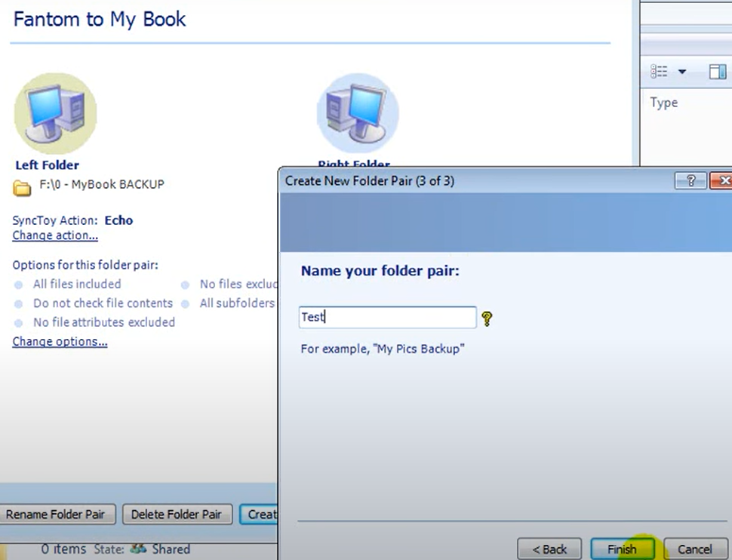Click the Type column header in the Explorer window
The width and height of the screenshot is (732, 560).
pyautogui.click(x=664, y=103)
